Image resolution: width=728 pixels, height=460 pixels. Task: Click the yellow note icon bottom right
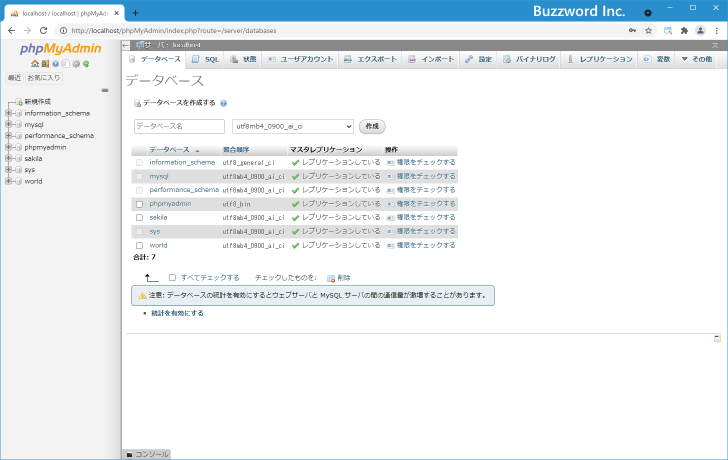717,338
